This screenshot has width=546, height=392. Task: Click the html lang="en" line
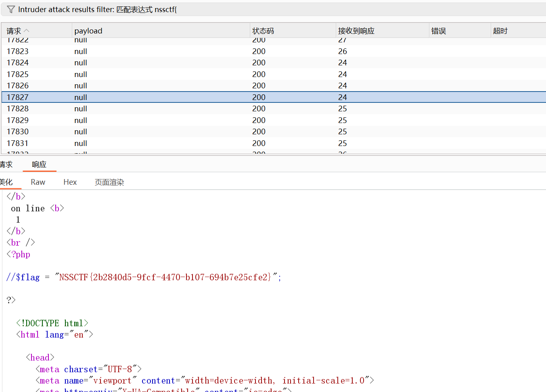pos(54,334)
